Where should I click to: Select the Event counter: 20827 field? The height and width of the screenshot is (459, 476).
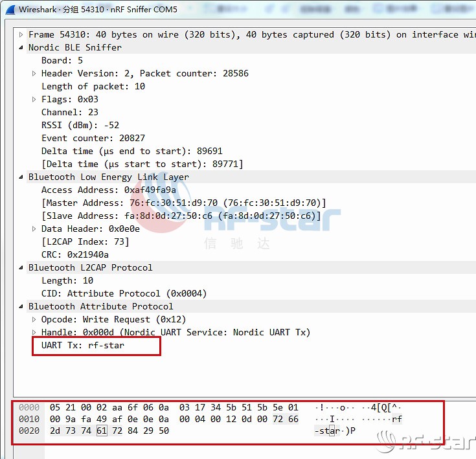click(x=93, y=139)
